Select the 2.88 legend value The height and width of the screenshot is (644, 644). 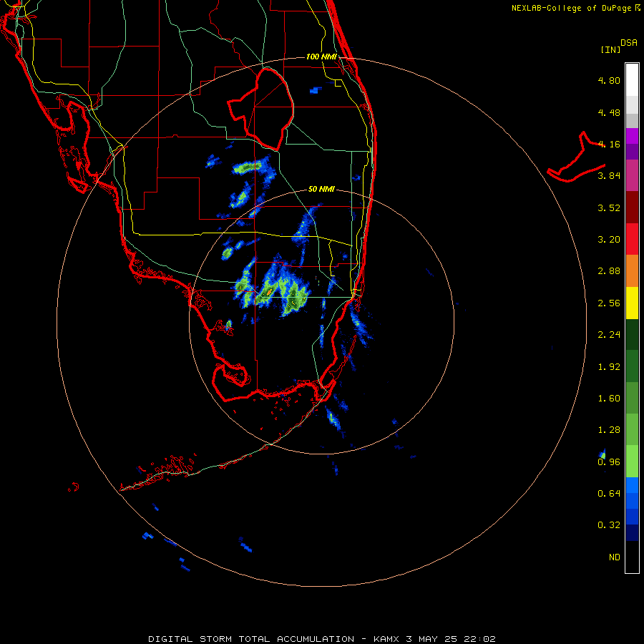[609, 271]
